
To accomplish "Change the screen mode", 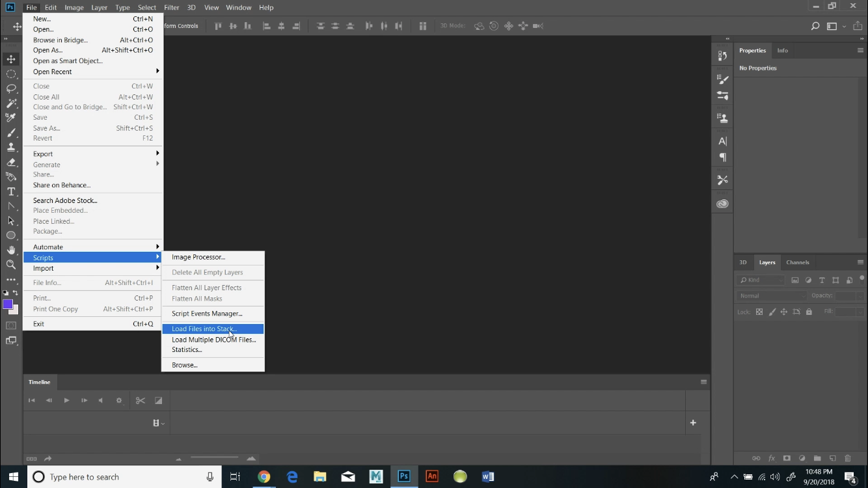I will (11, 340).
